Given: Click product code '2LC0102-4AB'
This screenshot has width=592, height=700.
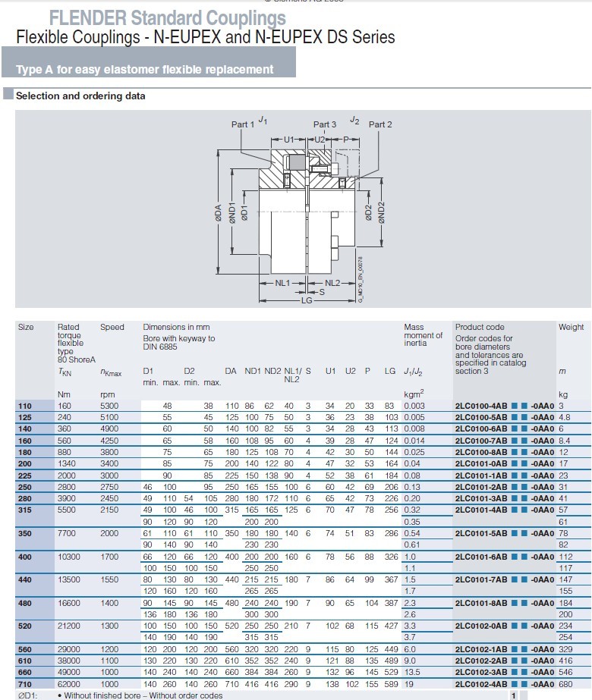Looking at the screenshot, I should pyautogui.click(x=481, y=684).
